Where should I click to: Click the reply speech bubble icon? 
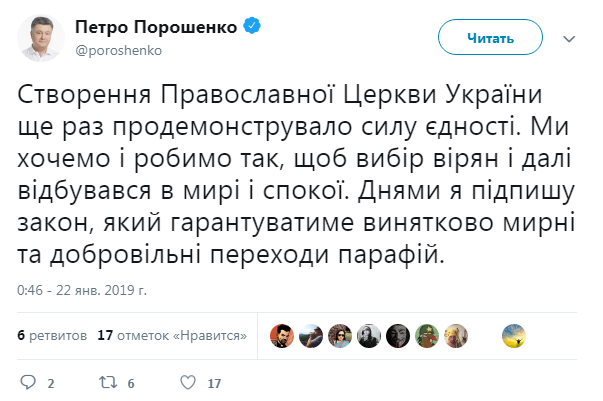(x=27, y=382)
